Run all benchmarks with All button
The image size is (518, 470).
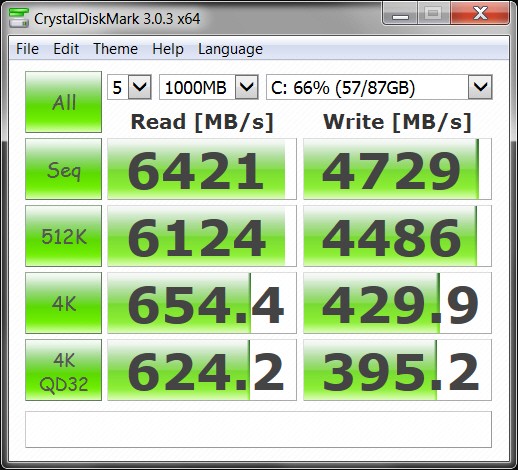[63, 102]
